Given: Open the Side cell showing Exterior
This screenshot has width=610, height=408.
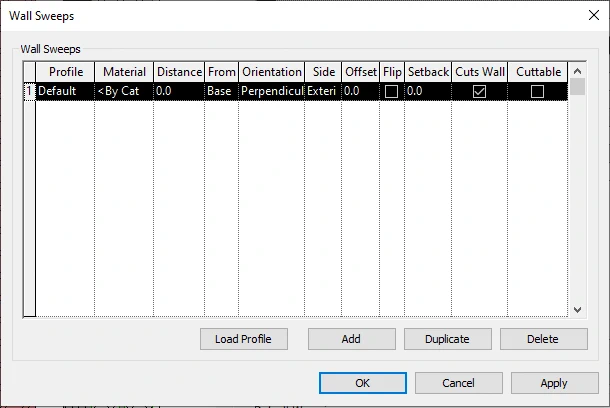Looking at the screenshot, I should 322,91.
